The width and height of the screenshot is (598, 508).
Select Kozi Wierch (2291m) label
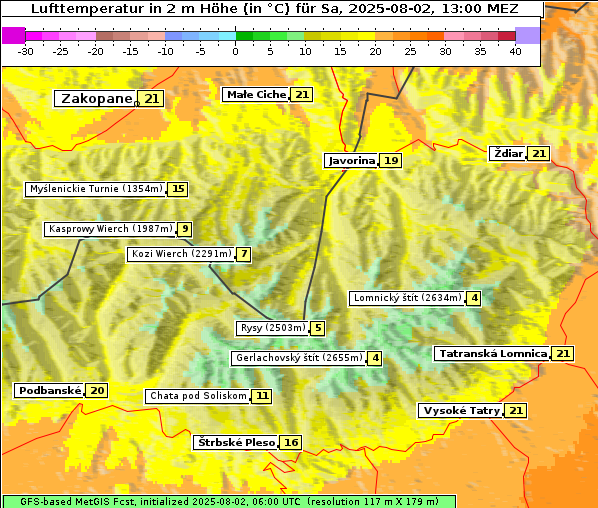[182, 254]
